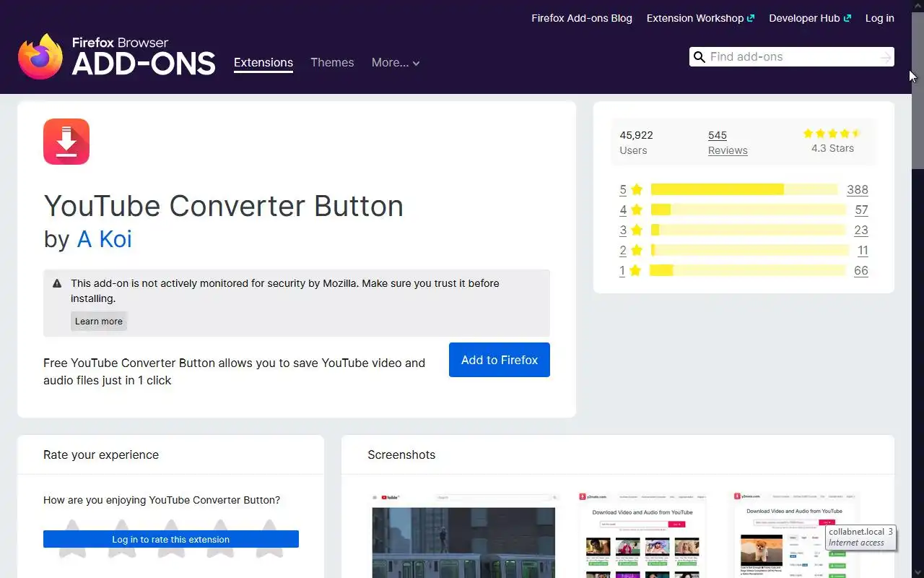This screenshot has height=578, width=924.
Task: Click the three-star rating bar
Action: pos(748,230)
